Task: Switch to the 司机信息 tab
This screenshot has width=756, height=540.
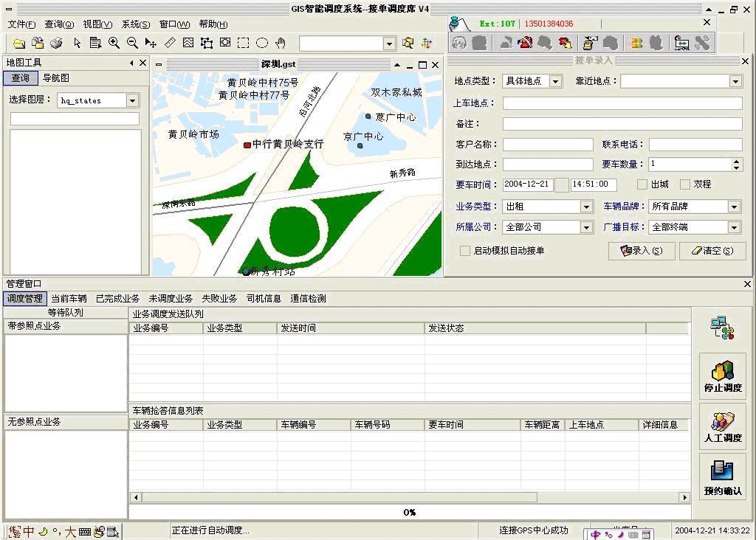Action: pyautogui.click(x=264, y=299)
